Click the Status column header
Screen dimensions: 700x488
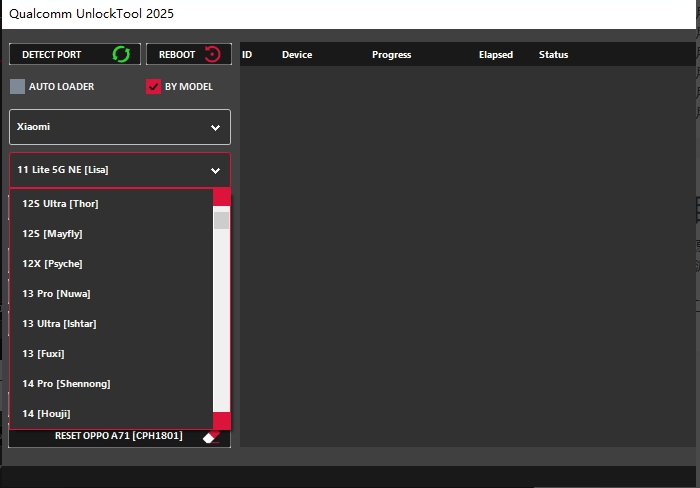[x=553, y=54]
